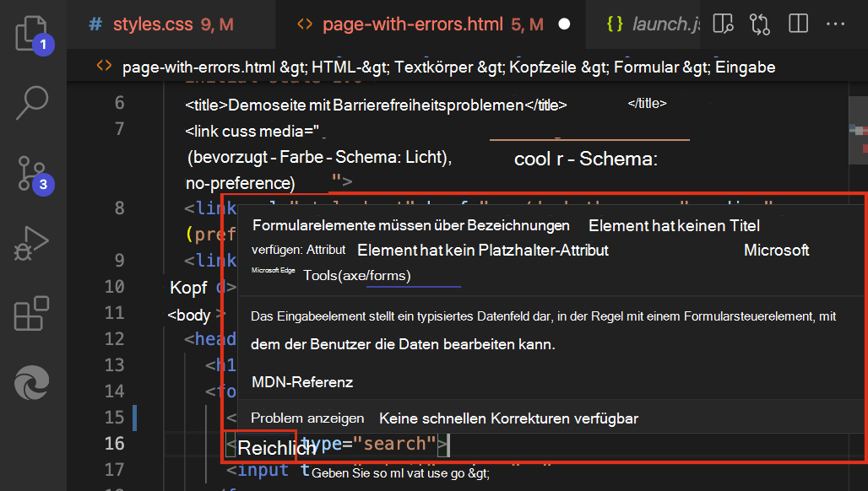Screen dimensions: 868x491
Task: Click line number 16 in the gutter
Action: point(117,443)
